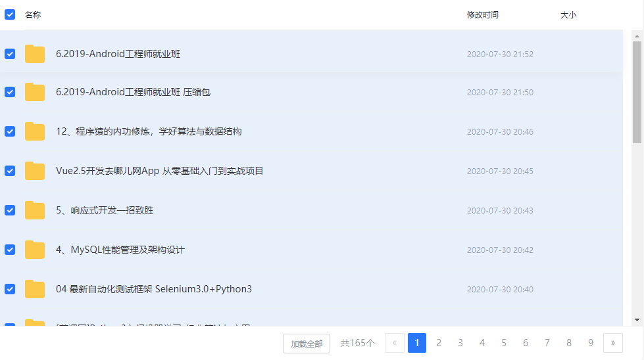
Task: Uncheck the Vue2.5开发去哪儿网App row checkbox
Action: [x=10, y=171]
